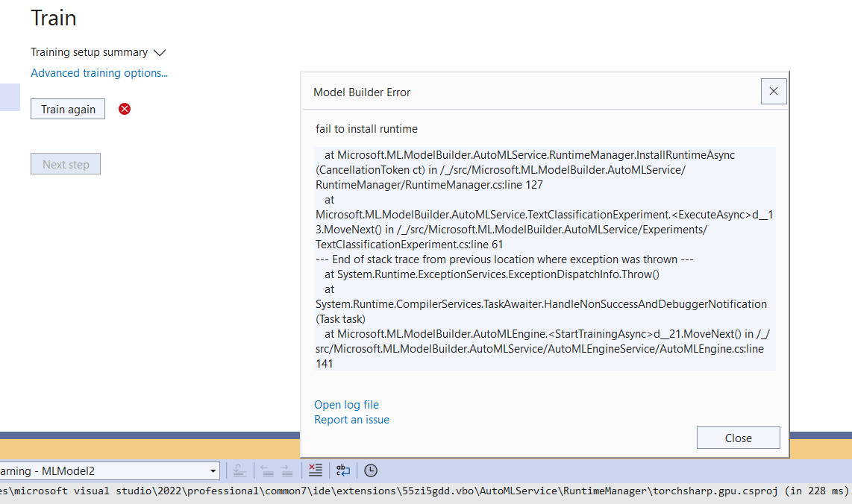Click the MLModel2 output source combo arrow
852x504 pixels.
click(213, 470)
